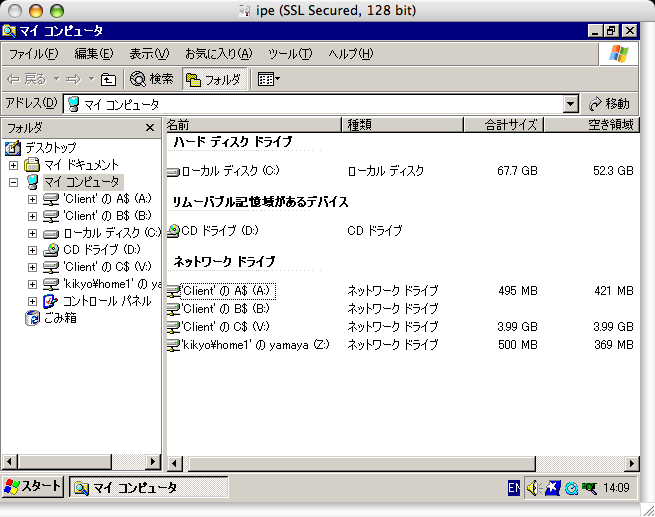655x517 pixels.
Task: Click CD ドライブ (D:) disc icon in tree
Action: [51, 250]
